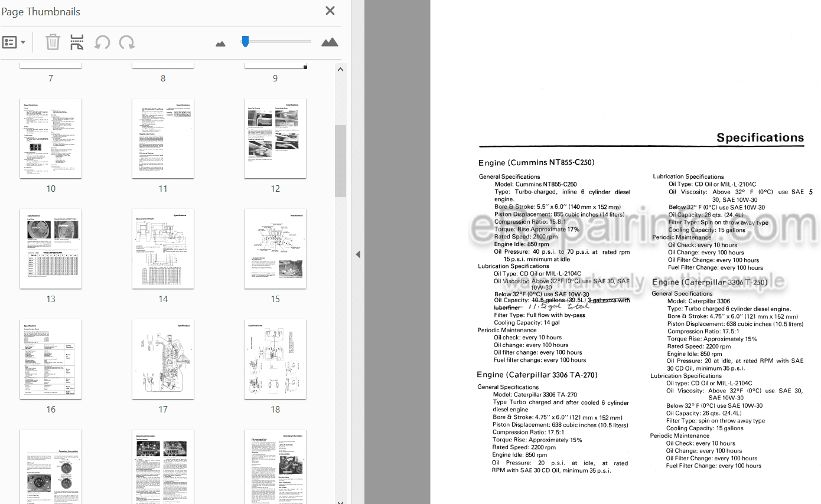This screenshot has height=504, width=821.
Task: Click the Delete pages trash icon
Action: 53,42
